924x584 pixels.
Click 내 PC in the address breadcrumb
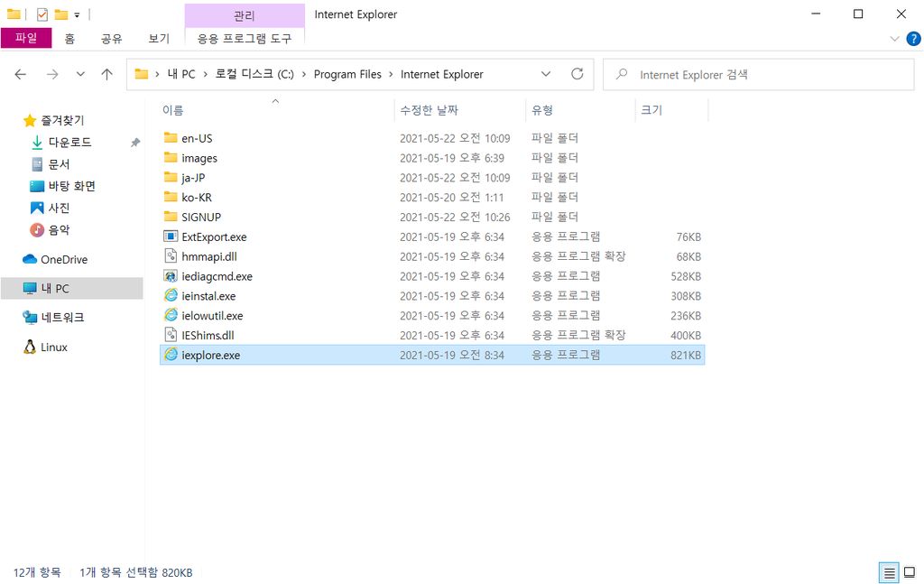click(180, 74)
